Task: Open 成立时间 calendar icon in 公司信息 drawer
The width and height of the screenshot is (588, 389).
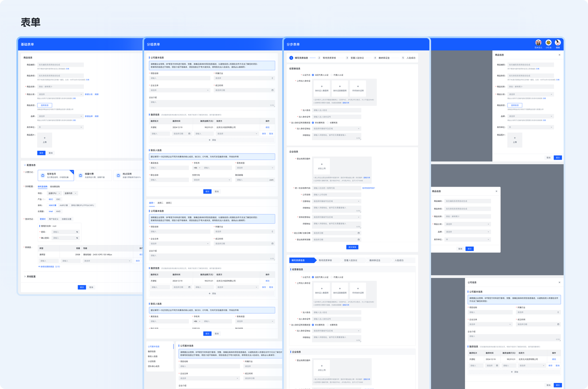Action: pos(558,324)
